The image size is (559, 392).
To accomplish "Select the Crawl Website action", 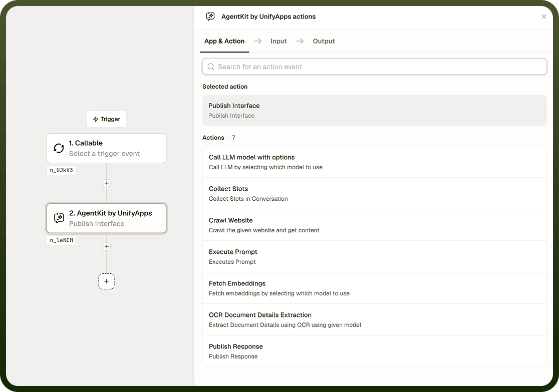I will 375,225.
